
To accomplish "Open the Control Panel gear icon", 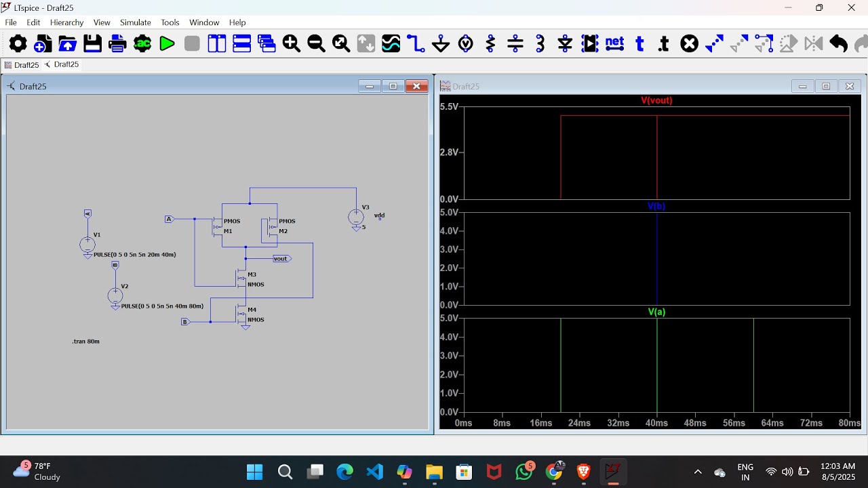I will click(x=18, y=44).
